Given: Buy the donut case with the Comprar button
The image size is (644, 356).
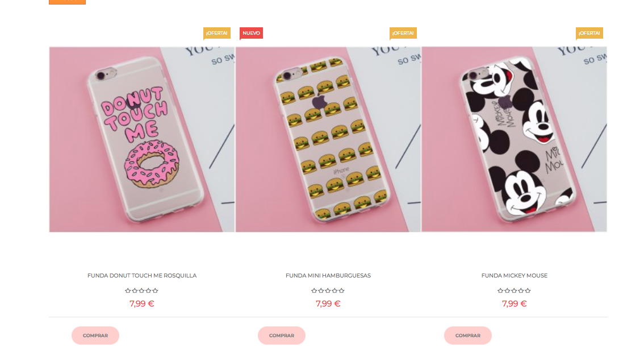Looking at the screenshot, I should pyautogui.click(x=95, y=336).
